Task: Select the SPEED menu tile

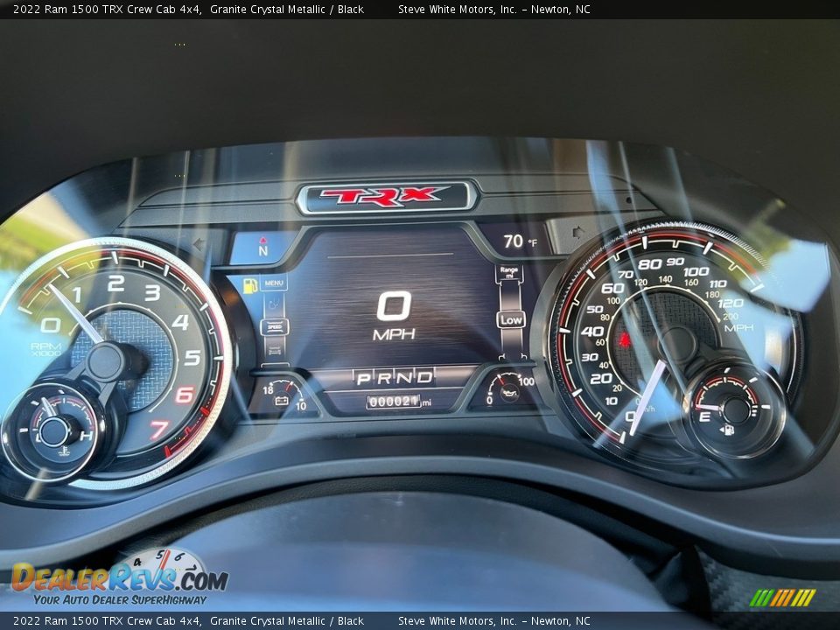Action: (x=274, y=326)
